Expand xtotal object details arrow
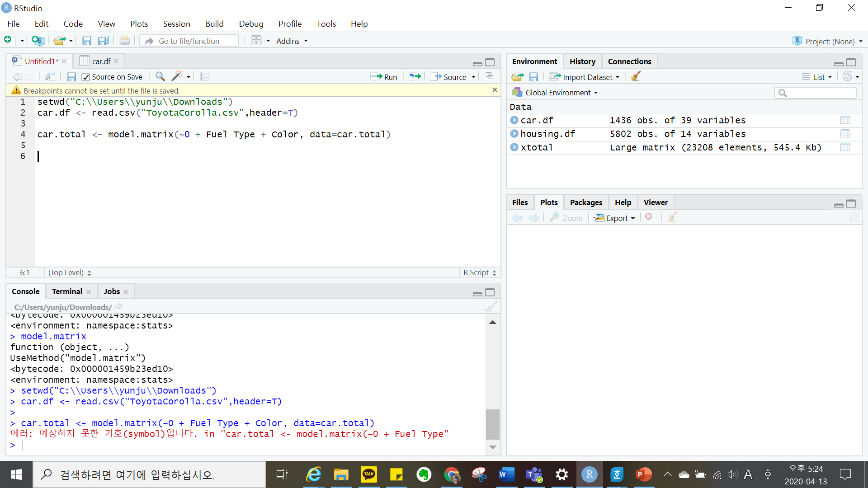Image resolution: width=868 pixels, height=488 pixels. coord(514,147)
